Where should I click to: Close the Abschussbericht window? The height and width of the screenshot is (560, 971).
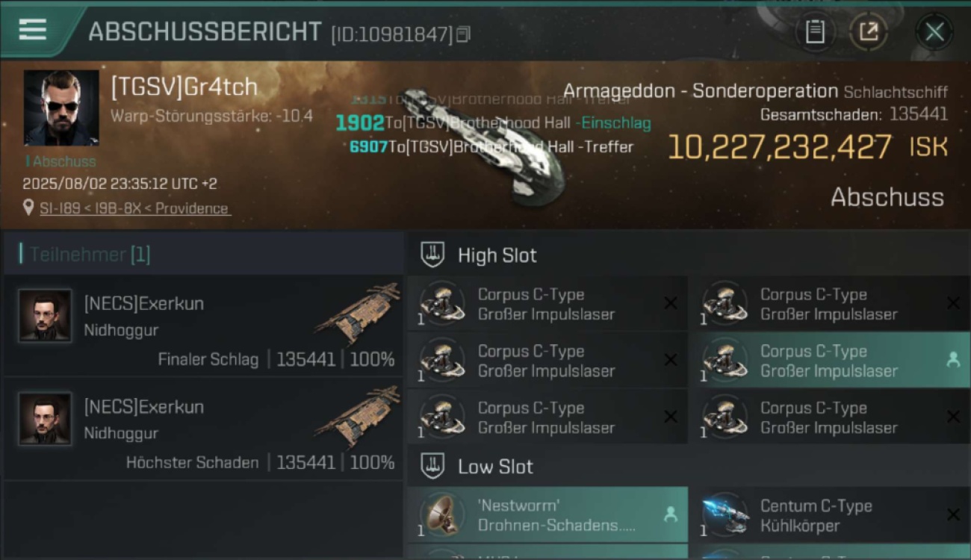[934, 32]
